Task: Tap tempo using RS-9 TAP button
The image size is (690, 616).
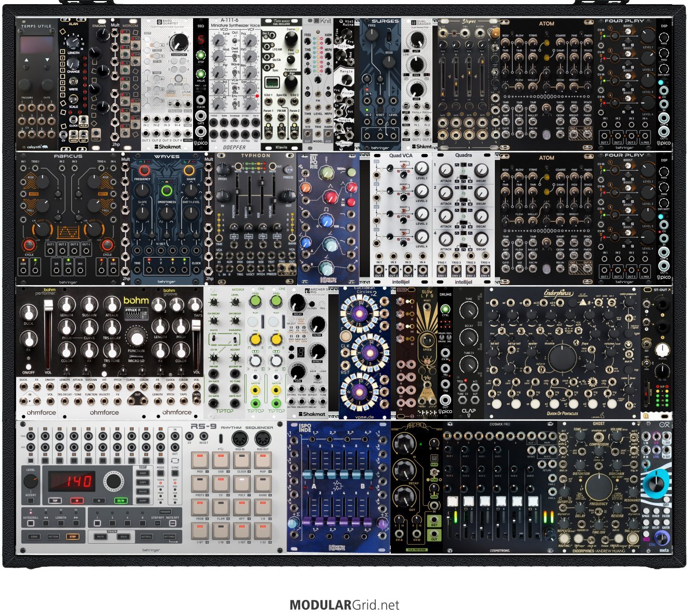Action: (55, 501)
